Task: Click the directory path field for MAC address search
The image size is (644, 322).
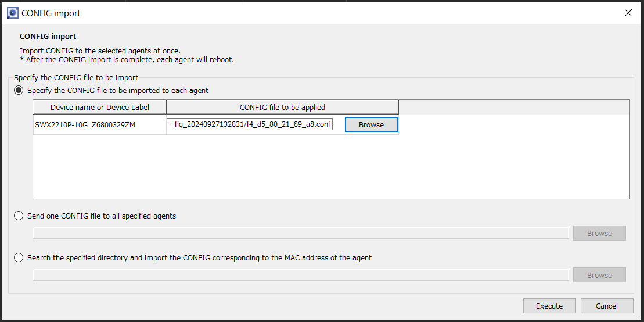Action: point(301,275)
